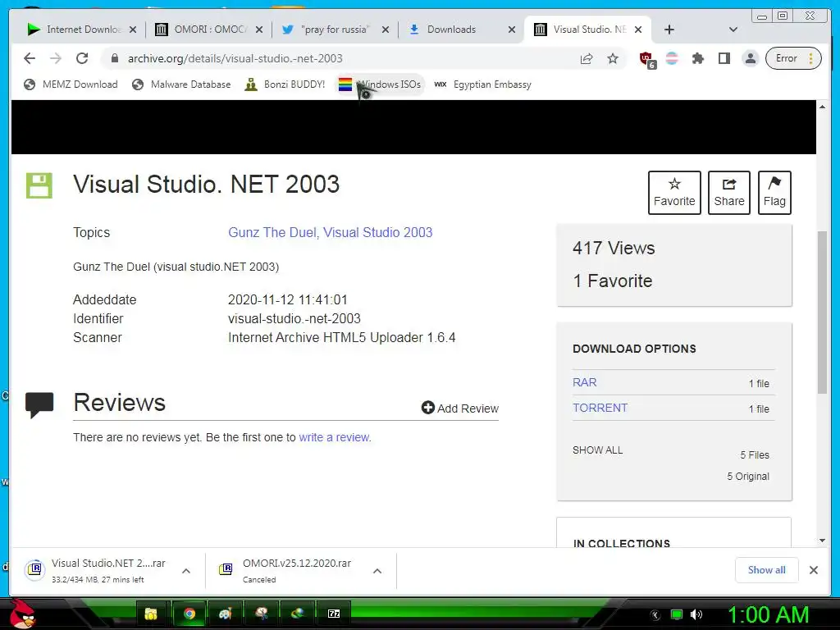This screenshot has height=630, width=840.
Task: Click the Chrome taskbar icon
Action: point(189,614)
